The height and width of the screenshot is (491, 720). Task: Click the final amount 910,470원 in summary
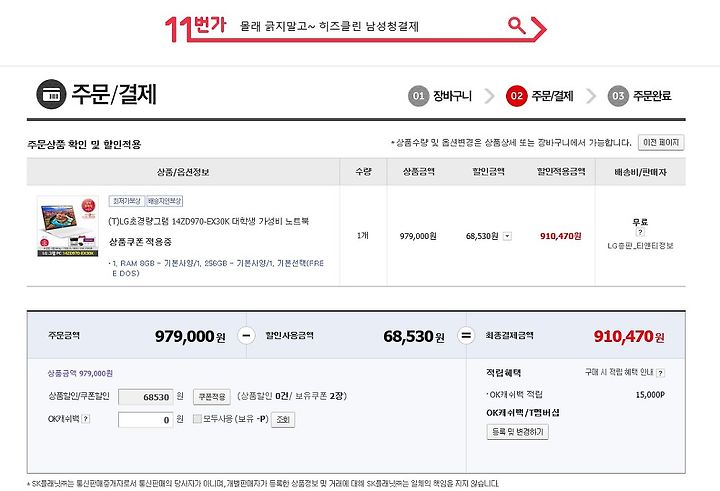tap(629, 336)
